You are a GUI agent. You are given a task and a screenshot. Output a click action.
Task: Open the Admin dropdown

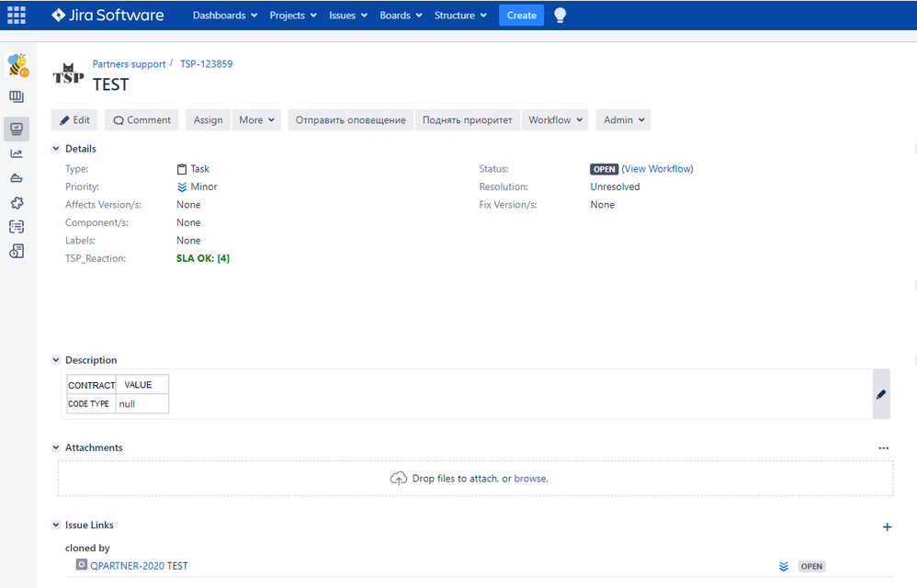tap(623, 119)
